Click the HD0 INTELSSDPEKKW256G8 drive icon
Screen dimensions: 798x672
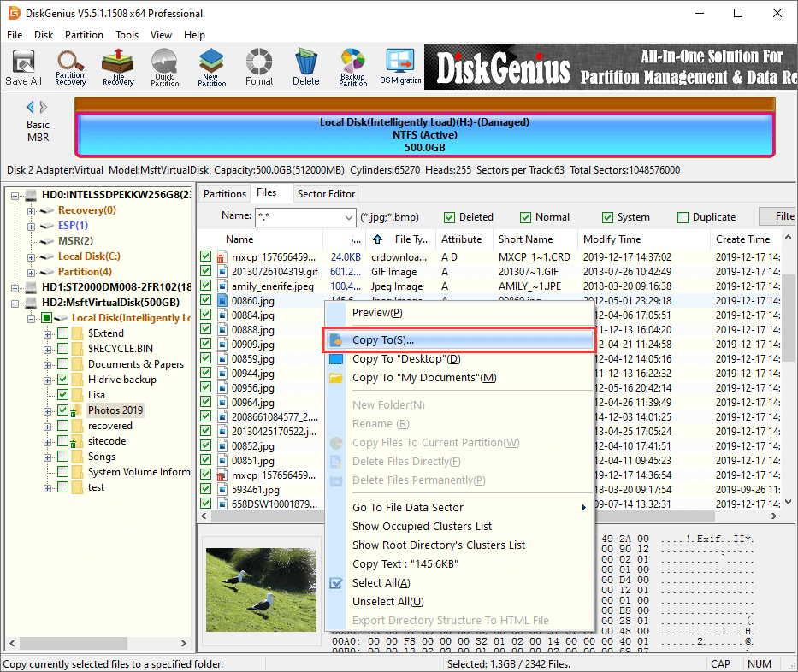click(x=31, y=195)
